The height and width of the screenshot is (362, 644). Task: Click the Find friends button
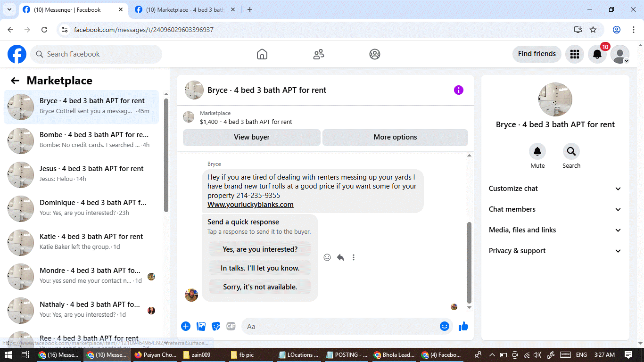point(537,54)
